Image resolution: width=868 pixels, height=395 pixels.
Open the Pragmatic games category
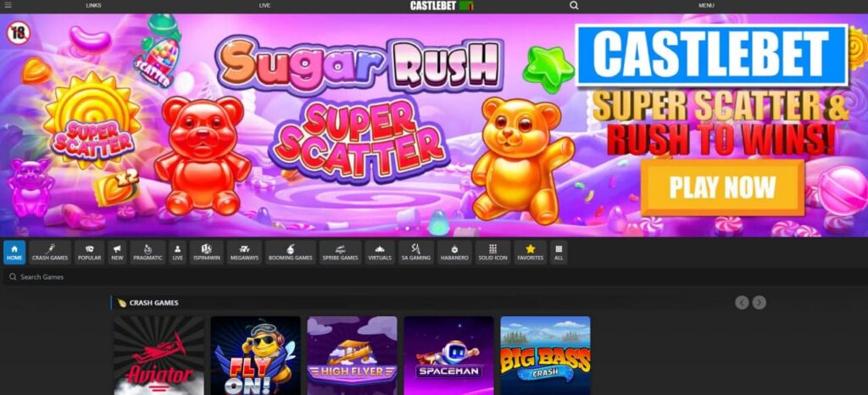coord(147,253)
